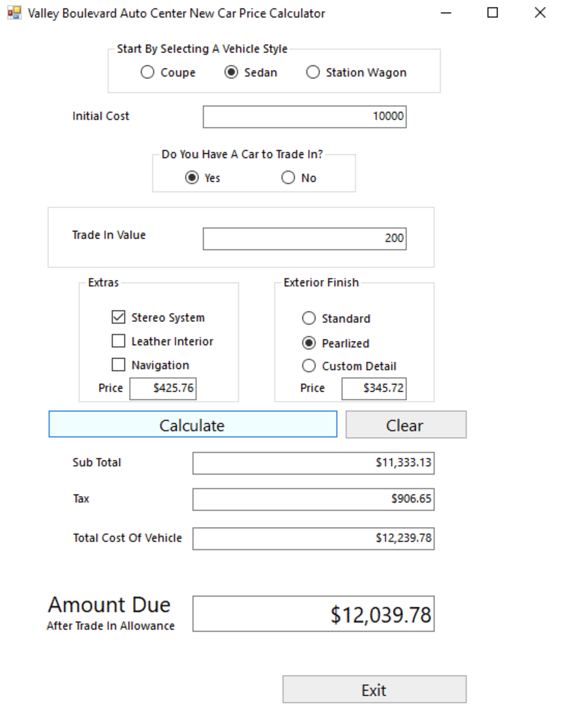Screen dimensions: 563x728
Task: Minimize the calculator window
Action: point(446,13)
